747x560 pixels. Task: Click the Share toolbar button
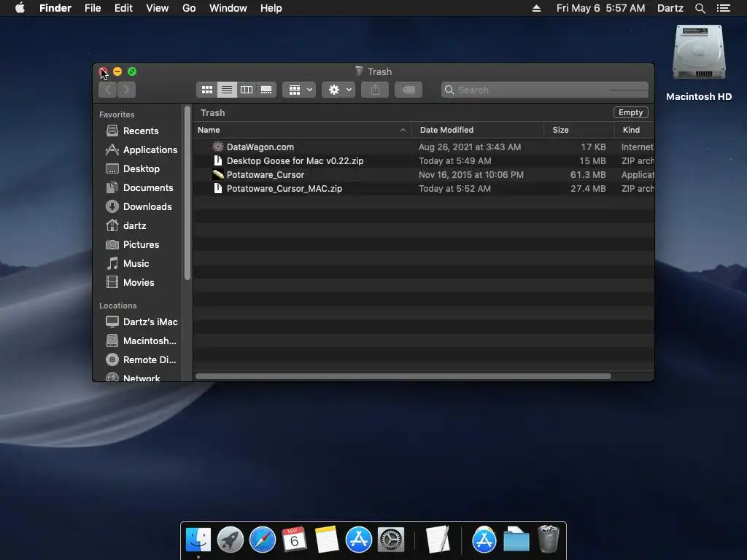coord(375,90)
